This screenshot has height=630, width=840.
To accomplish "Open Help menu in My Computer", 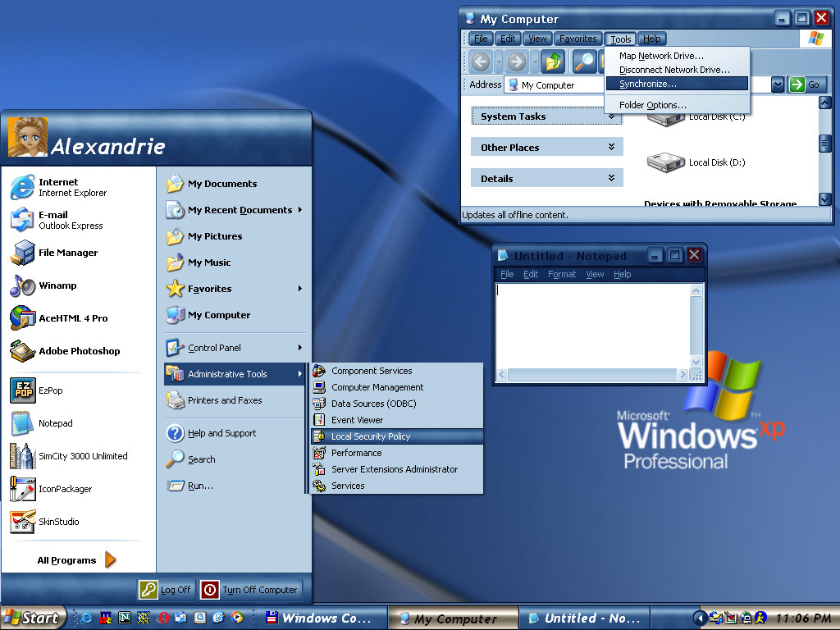I will [x=651, y=39].
